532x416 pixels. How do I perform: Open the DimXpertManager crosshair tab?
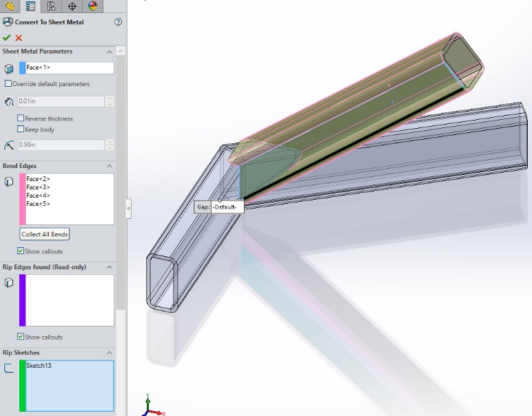pyautogui.click(x=72, y=6)
